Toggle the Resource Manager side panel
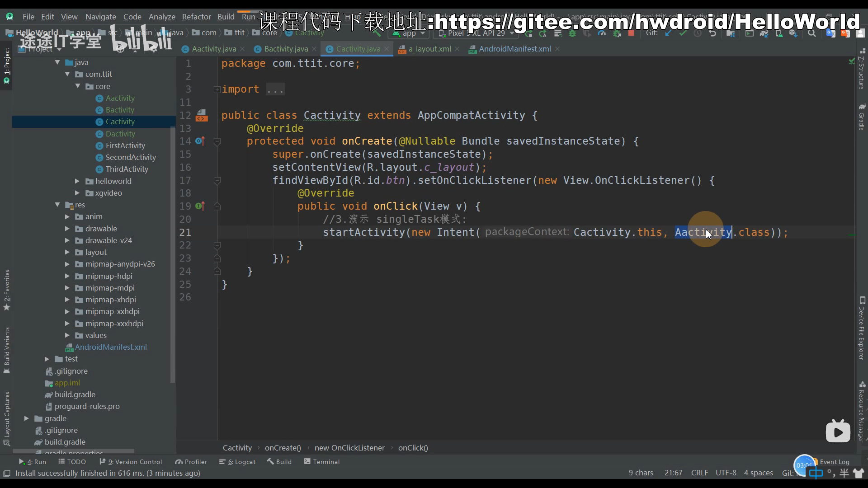868x488 pixels. click(862, 412)
